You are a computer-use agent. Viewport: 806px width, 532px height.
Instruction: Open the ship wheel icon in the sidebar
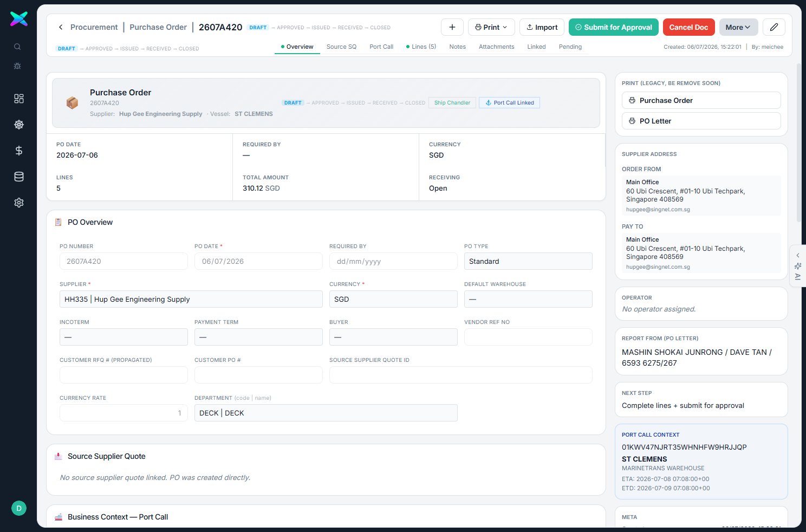point(19,125)
